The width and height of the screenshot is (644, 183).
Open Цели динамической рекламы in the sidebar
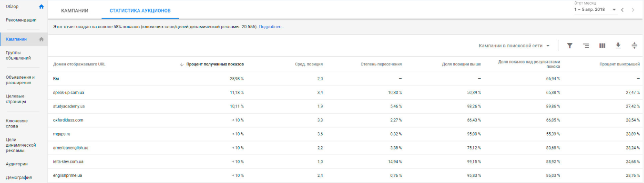click(21, 145)
